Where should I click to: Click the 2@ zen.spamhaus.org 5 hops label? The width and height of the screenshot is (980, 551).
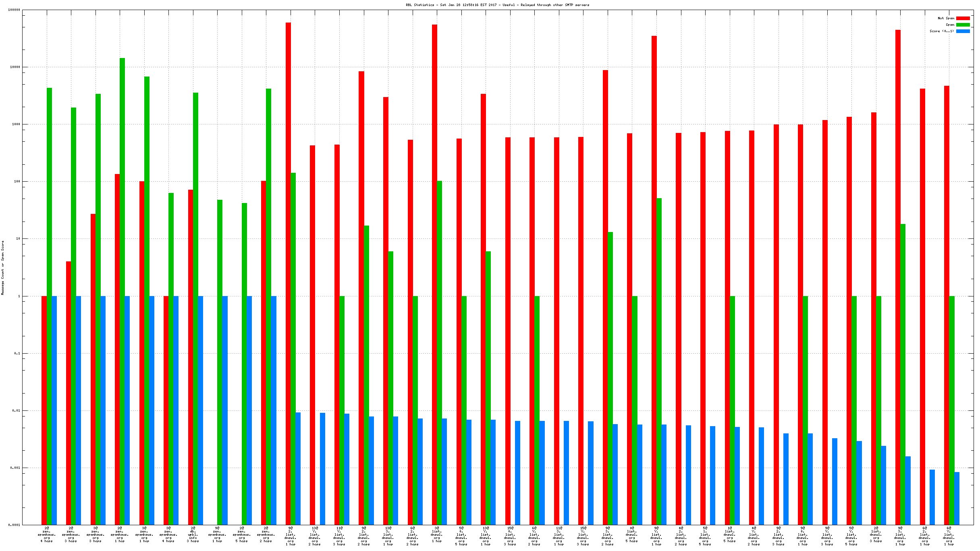pos(242,534)
